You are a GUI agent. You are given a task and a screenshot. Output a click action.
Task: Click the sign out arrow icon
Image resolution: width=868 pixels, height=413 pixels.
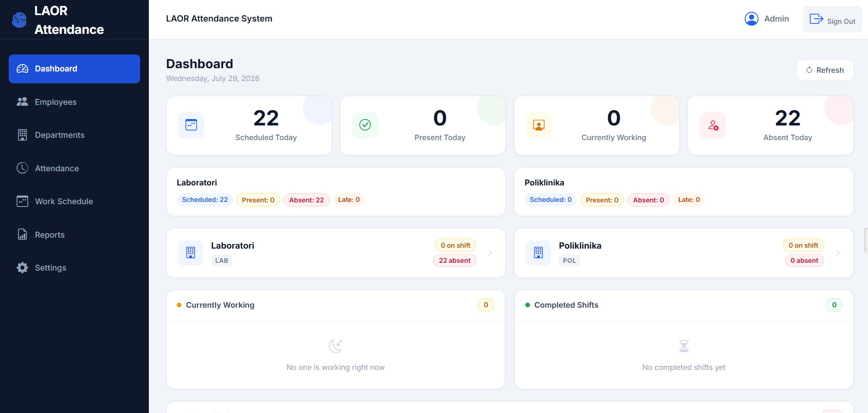(816, 19)
